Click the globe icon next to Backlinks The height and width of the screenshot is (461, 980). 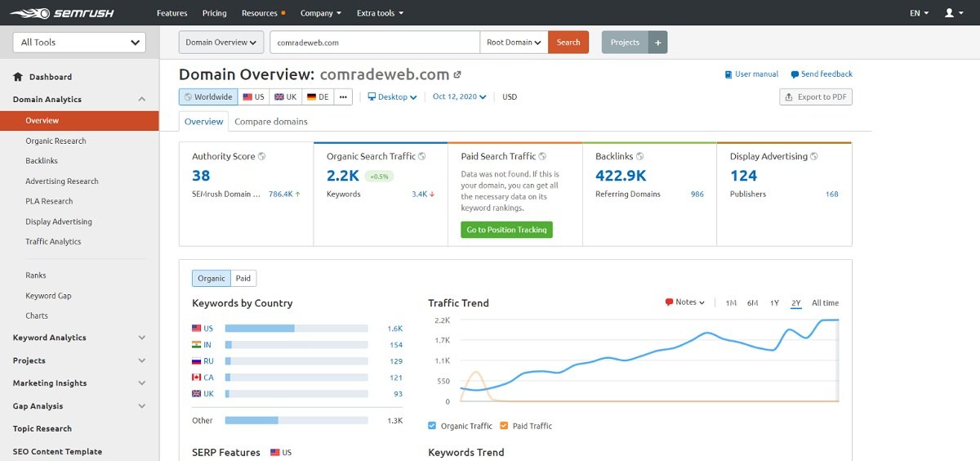[x=640, y=156]
